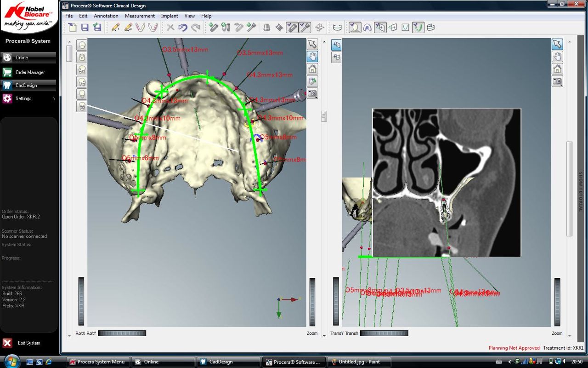Toggle the perspective plane view button
This screenshot has width=588, height=368.
[393, 28]
